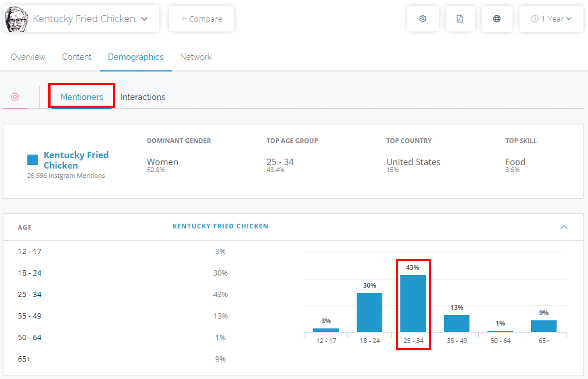Click the 30% bar for 18 - 24

tap(369, 312)
